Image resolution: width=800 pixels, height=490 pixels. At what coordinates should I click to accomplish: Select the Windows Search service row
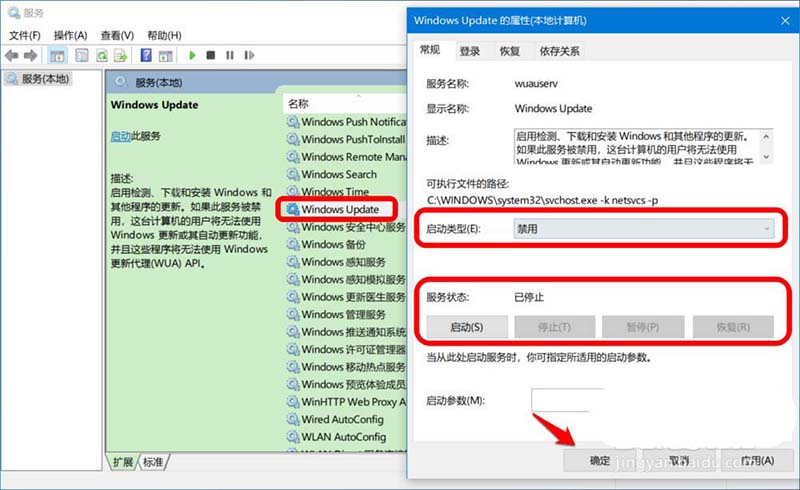346,174
